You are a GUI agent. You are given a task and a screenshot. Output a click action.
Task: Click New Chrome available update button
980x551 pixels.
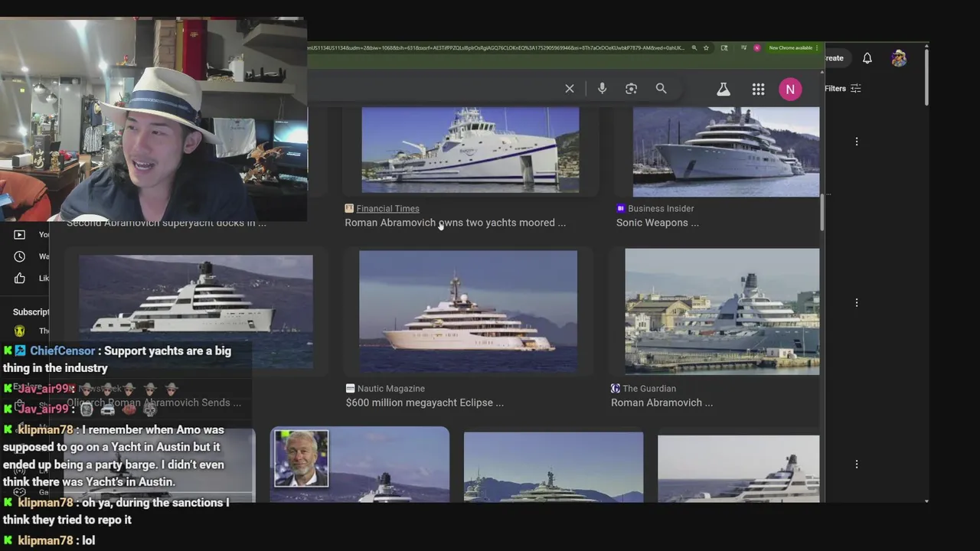tap(793, 47)
